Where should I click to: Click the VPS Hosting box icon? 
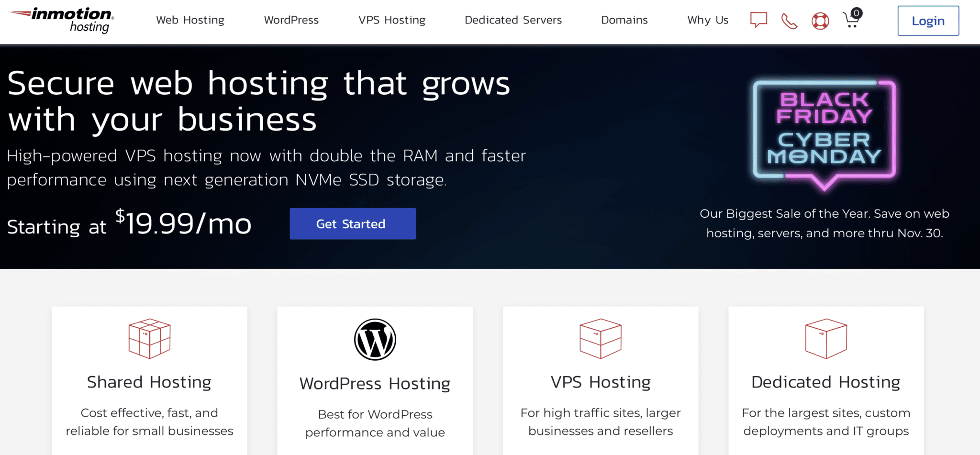(x=601, y=338)
